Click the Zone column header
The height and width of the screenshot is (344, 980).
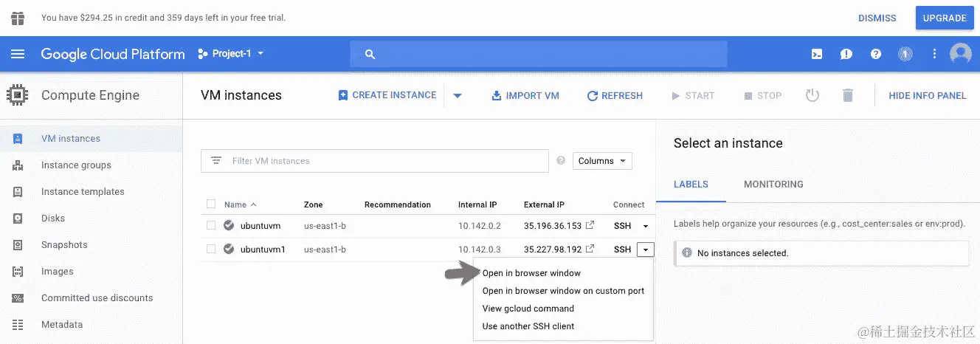(x=314, y=204)
